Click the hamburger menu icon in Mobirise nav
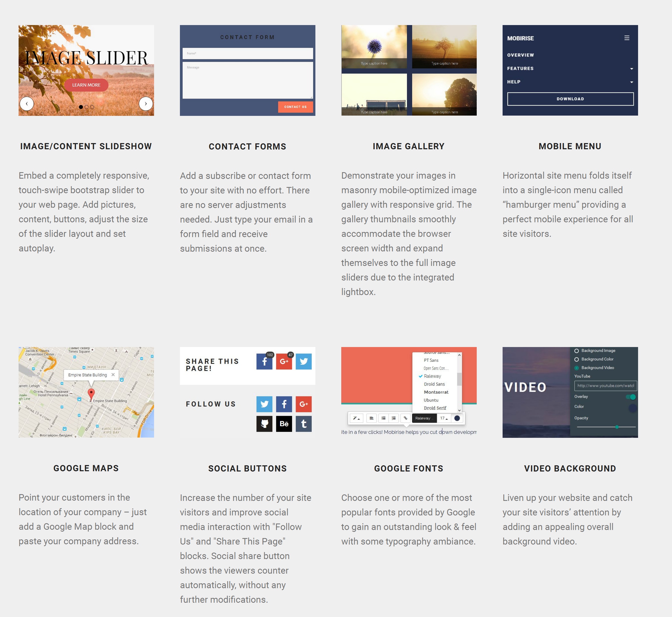Image resolution: width=672 pixels, height=617 pixels. coord(627,37)
